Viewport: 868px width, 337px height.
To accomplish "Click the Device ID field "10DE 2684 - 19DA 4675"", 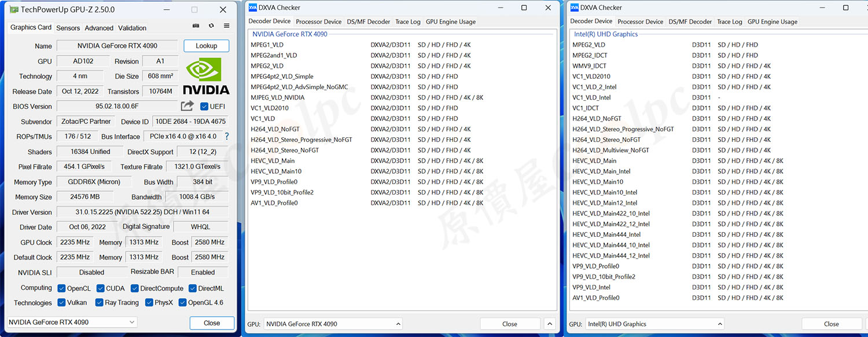I will pyautogui.click(x=190, y=122).
